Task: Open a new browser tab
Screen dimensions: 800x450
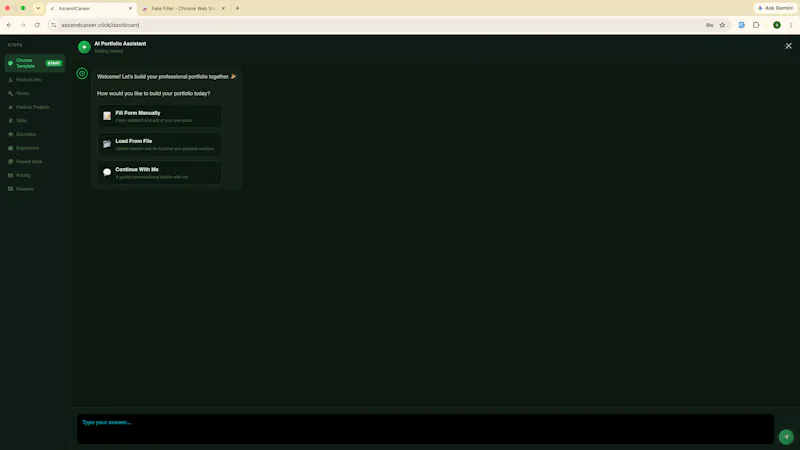Action: coord(237,8)
